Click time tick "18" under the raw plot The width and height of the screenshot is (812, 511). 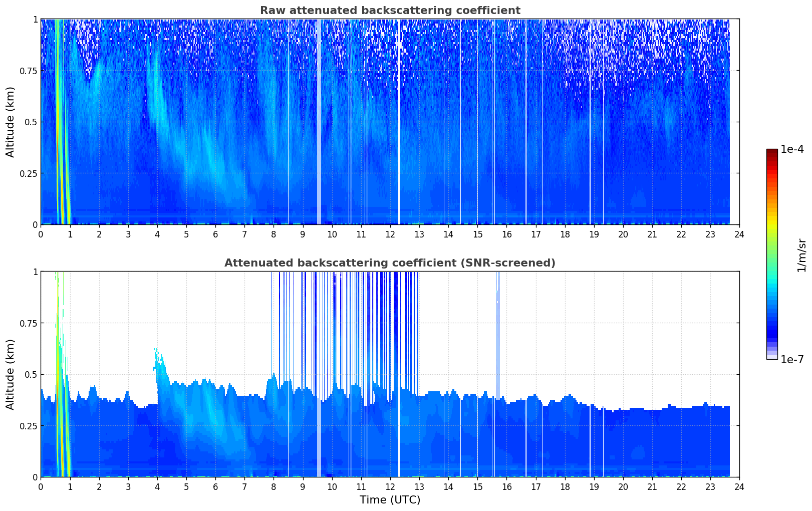[x=565, y=234]
